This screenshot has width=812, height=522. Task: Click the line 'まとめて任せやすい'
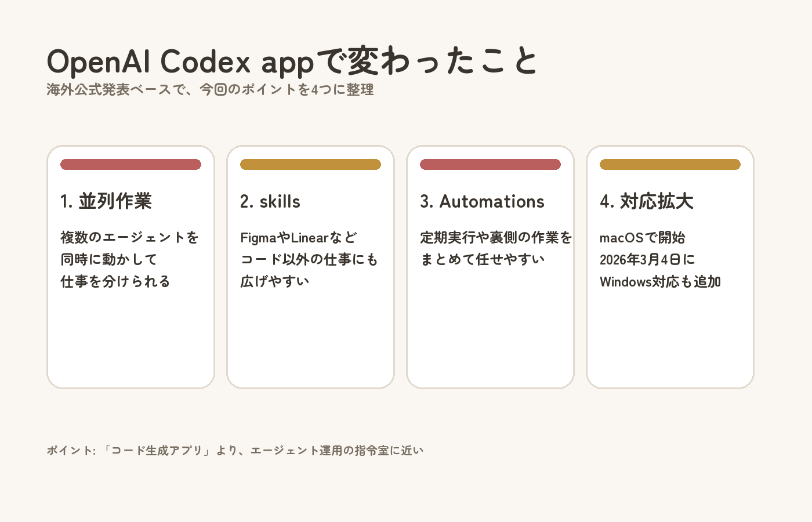tap(483, 259)
